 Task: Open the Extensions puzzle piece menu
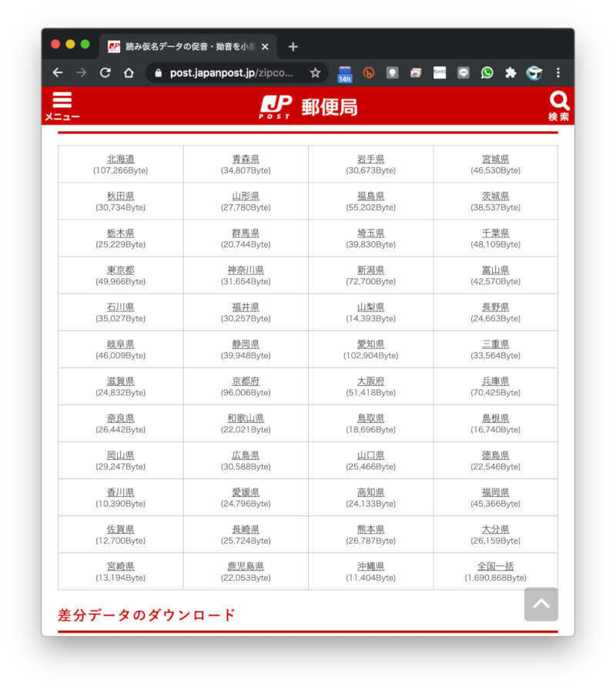click(x=510, y=73)
